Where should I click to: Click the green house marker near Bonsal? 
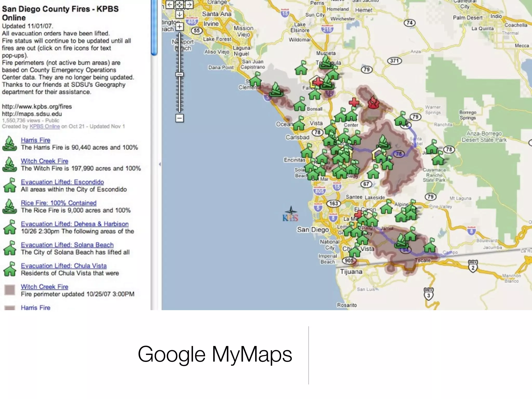[x=300, y=104]
